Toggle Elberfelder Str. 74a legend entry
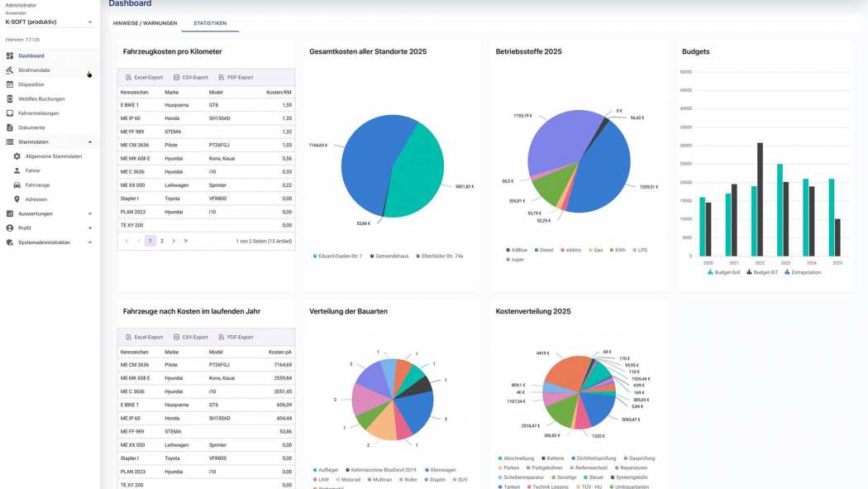 [x=440, y=256]
